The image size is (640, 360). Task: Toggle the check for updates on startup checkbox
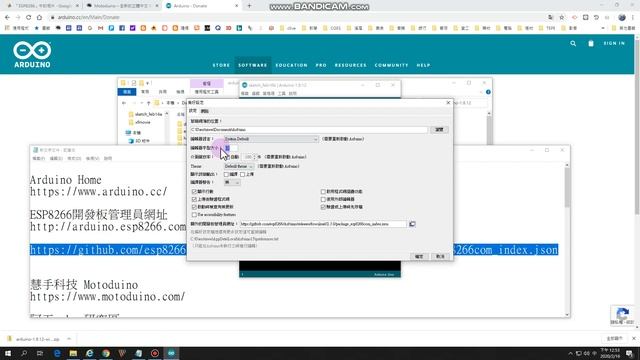[x=194, y=207]
